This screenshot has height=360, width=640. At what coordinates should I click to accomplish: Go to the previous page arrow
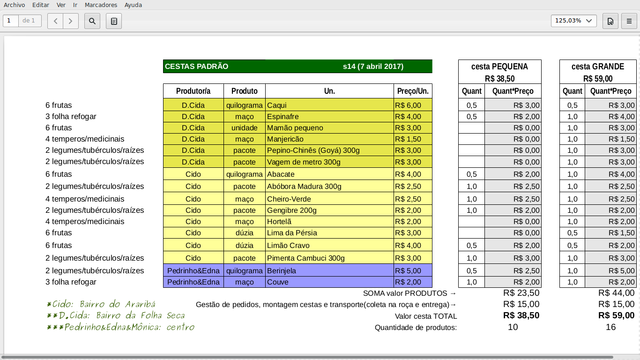56,21
